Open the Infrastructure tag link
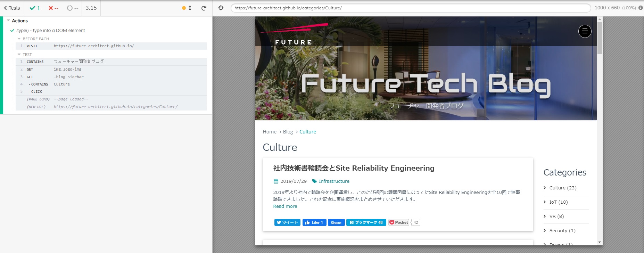 [334, 181]
